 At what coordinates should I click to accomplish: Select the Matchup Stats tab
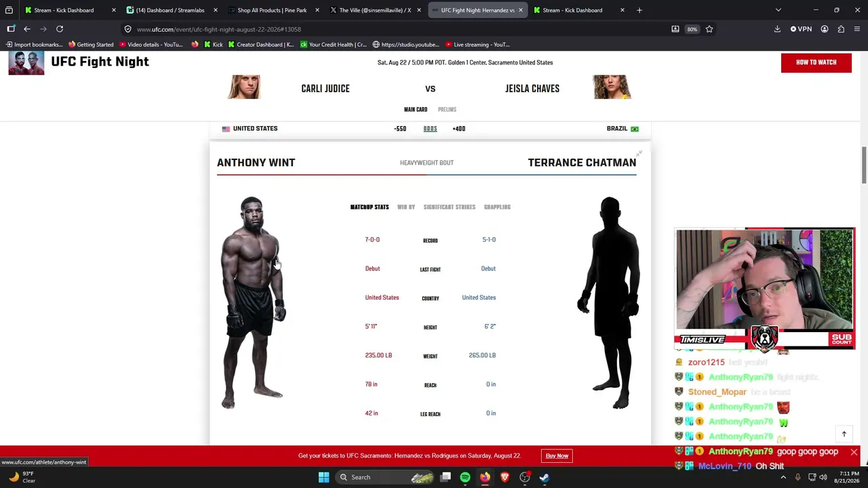point(370,207)
